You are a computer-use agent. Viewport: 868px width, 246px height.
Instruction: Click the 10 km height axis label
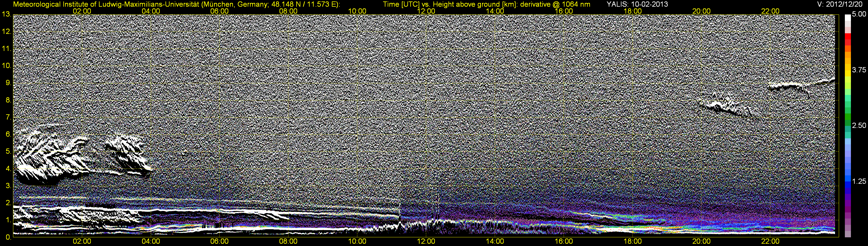(x=6, y=66)
